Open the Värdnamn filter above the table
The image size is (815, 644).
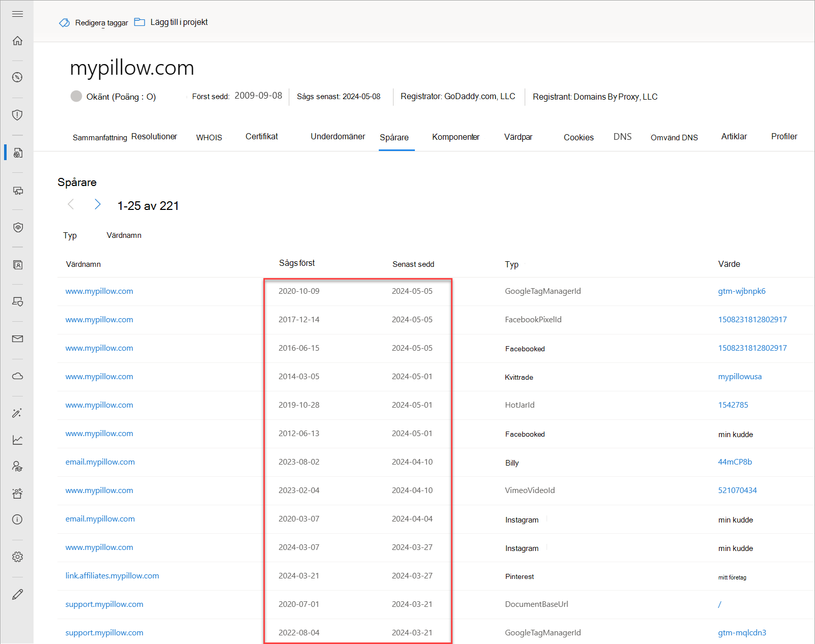pos(124,235)
